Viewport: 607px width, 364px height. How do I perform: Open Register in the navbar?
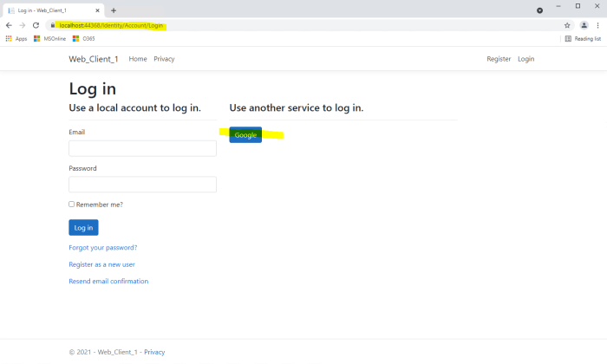coord(499,59)
